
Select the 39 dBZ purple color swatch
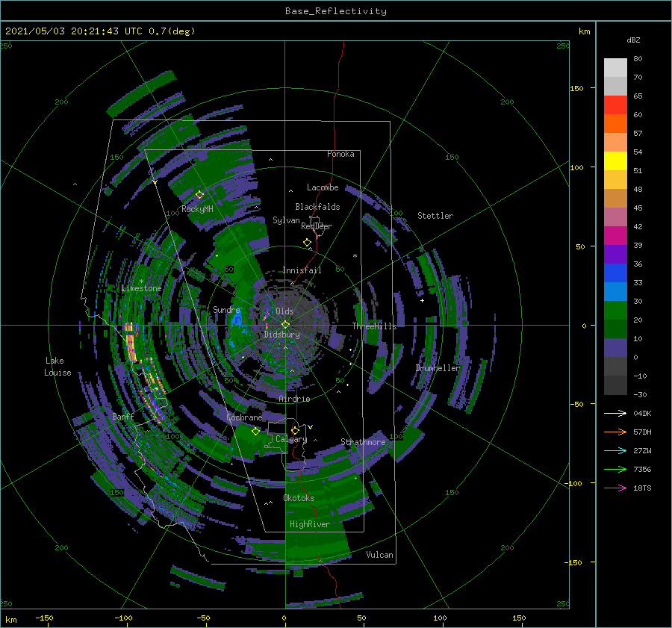point(615,254)
